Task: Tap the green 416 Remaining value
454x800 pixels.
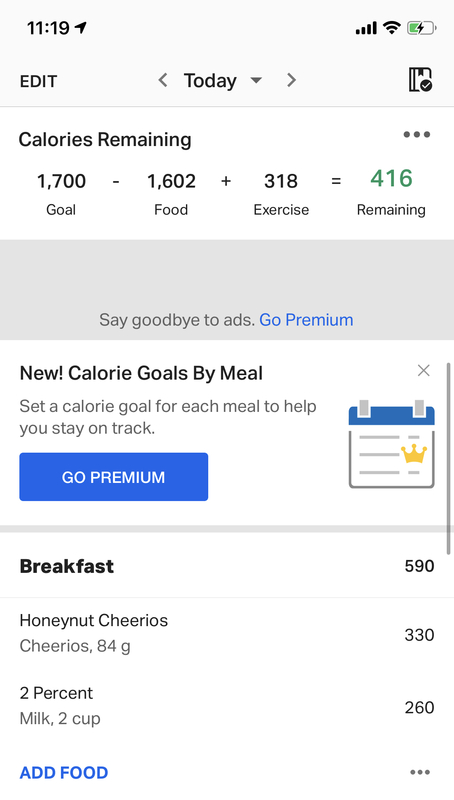Action: point(391,179)
